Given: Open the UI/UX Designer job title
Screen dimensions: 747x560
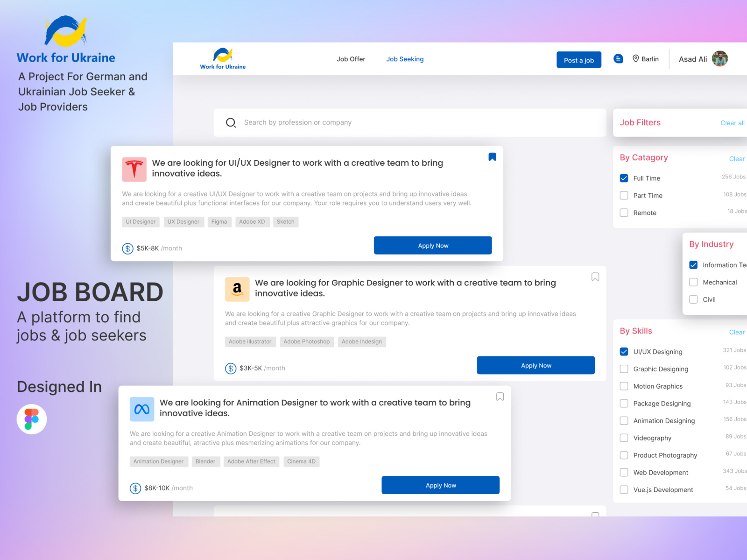Looking at the screenshot, I should click(x=297, y=168).
